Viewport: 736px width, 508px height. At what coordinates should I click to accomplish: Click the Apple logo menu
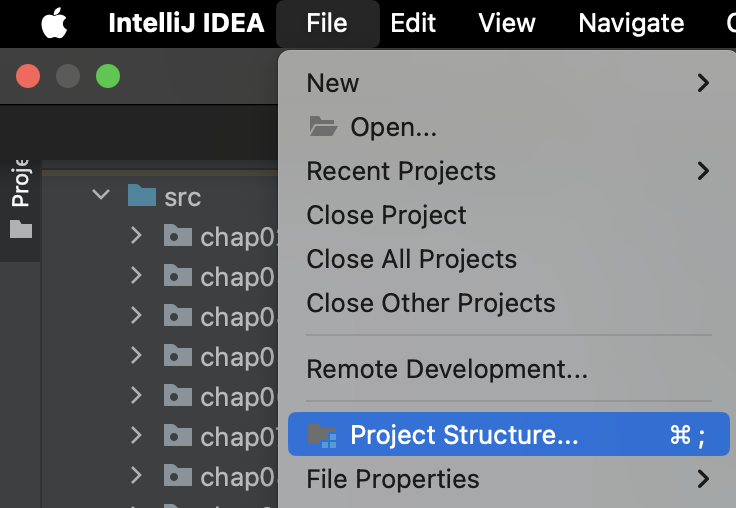54,23
